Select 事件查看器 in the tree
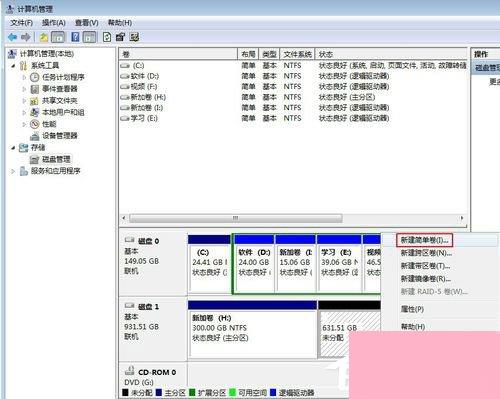 [60, 89]
